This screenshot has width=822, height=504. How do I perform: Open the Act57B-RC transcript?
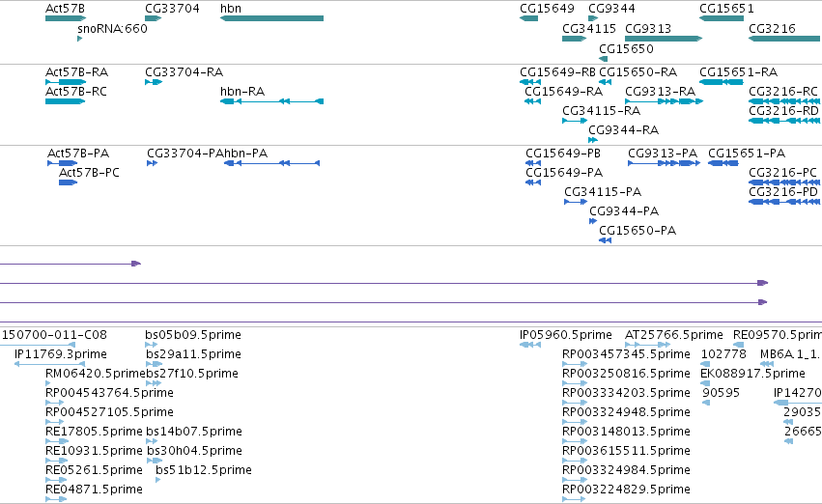pyautogui.click(x=65, y=101)
